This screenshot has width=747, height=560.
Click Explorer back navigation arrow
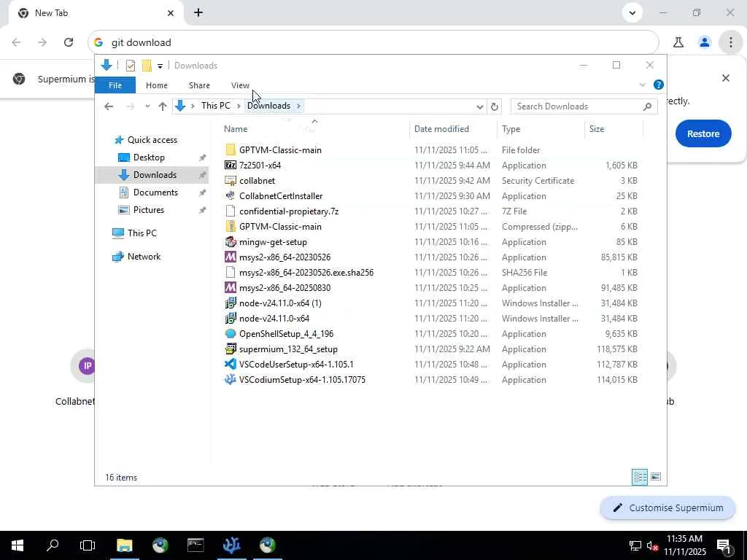pos(109,106)
